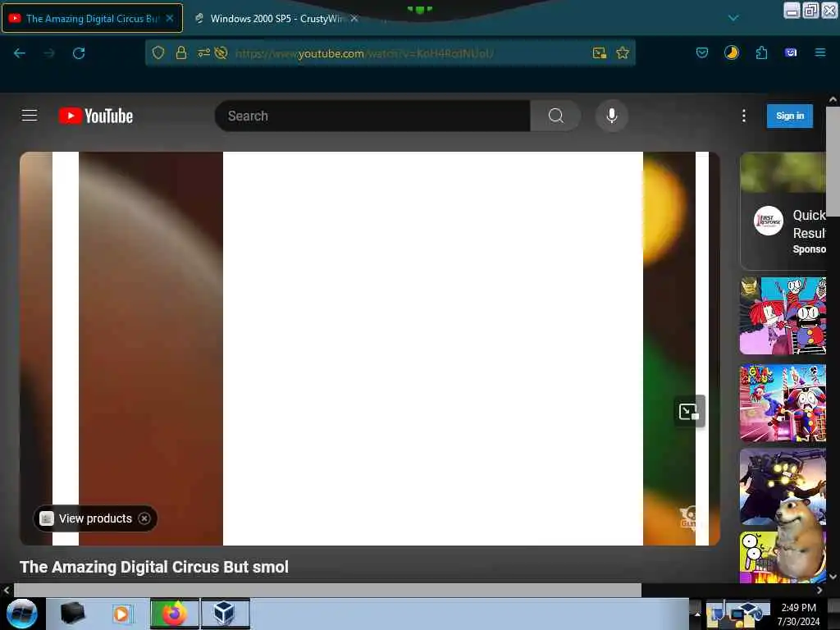The width and height of the screenshot is (840, 630).
Task: Open the Digital Circus logo video thumbnail
Action: click(x=783, y=403)
